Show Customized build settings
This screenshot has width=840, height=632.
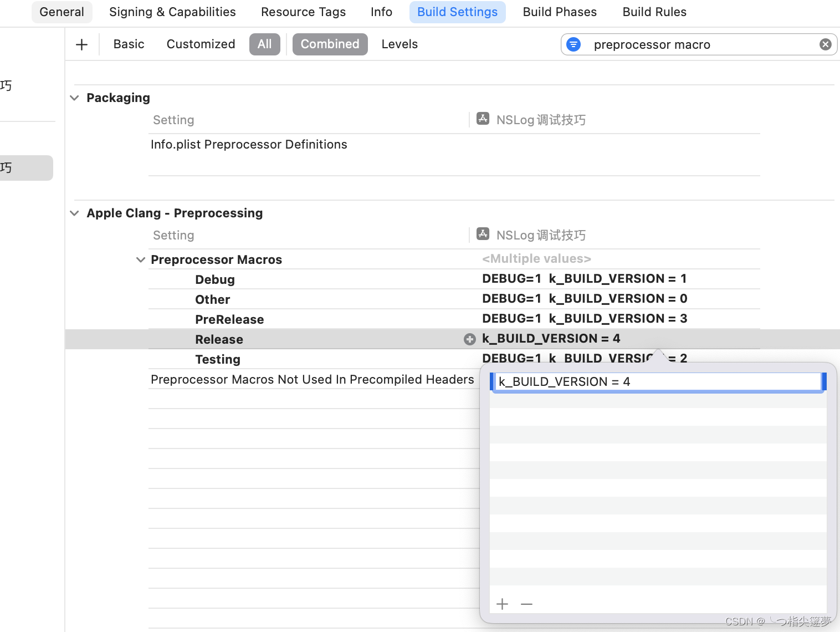(201, 44)
